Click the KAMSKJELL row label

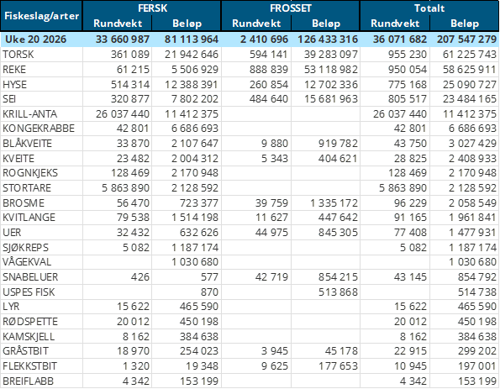tap(28, 336)
